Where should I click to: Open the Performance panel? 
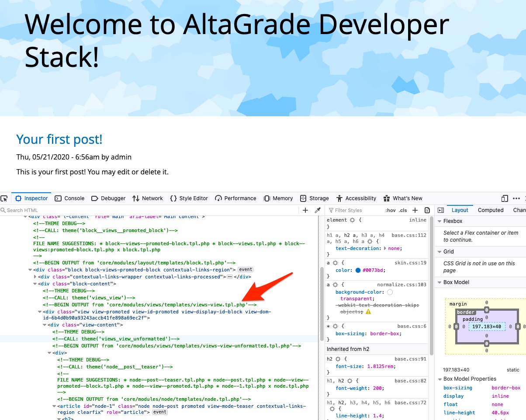pyautogui.click(x=235, y=198)
